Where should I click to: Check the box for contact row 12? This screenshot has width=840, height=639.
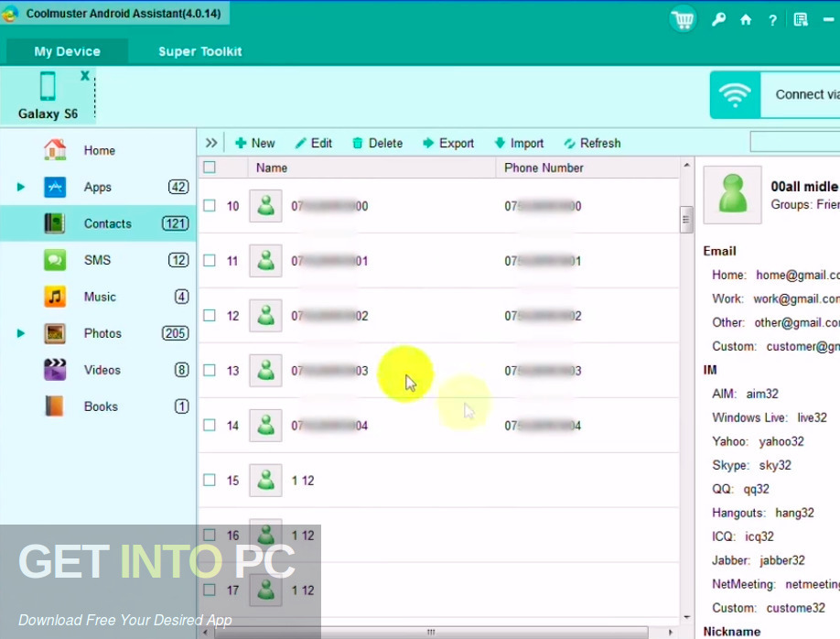coord(210,316)
